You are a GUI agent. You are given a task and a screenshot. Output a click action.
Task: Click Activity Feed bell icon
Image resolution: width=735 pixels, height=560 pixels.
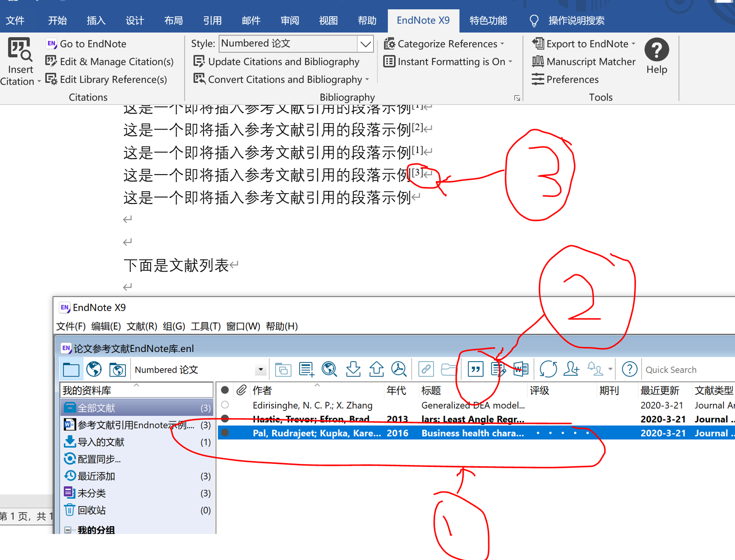click(595, 370)
